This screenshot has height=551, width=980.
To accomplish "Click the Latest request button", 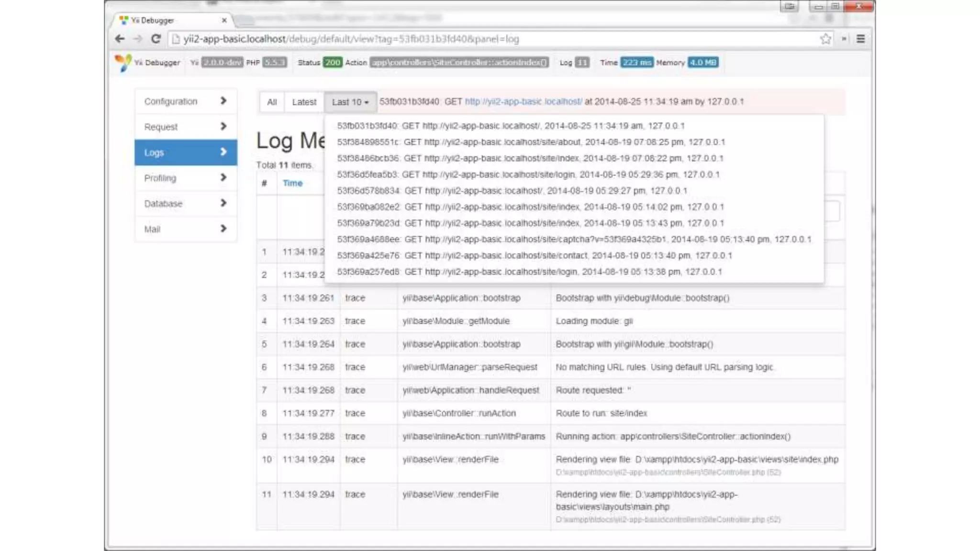I will [x=304, y=102].
